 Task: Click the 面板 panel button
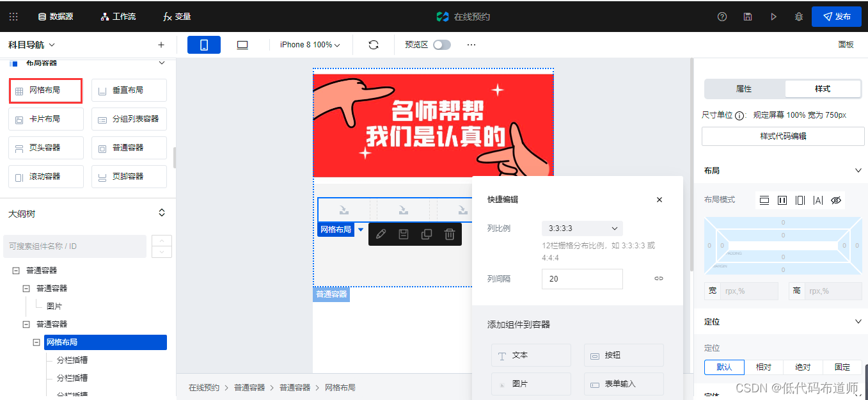[x=846, y=45]
